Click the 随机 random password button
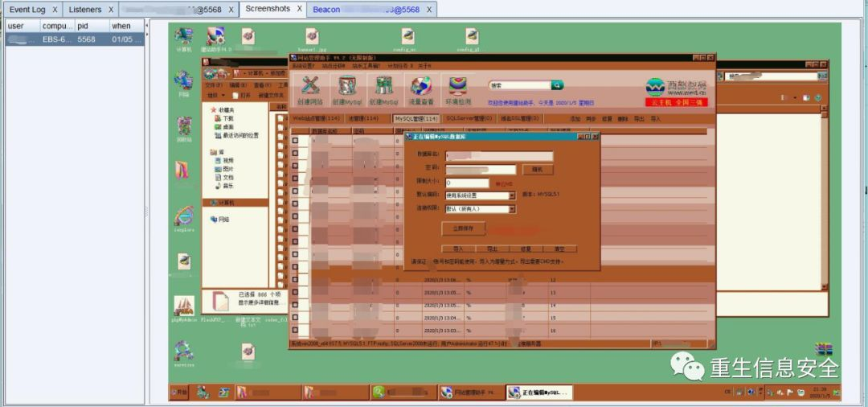 [538, 170]
